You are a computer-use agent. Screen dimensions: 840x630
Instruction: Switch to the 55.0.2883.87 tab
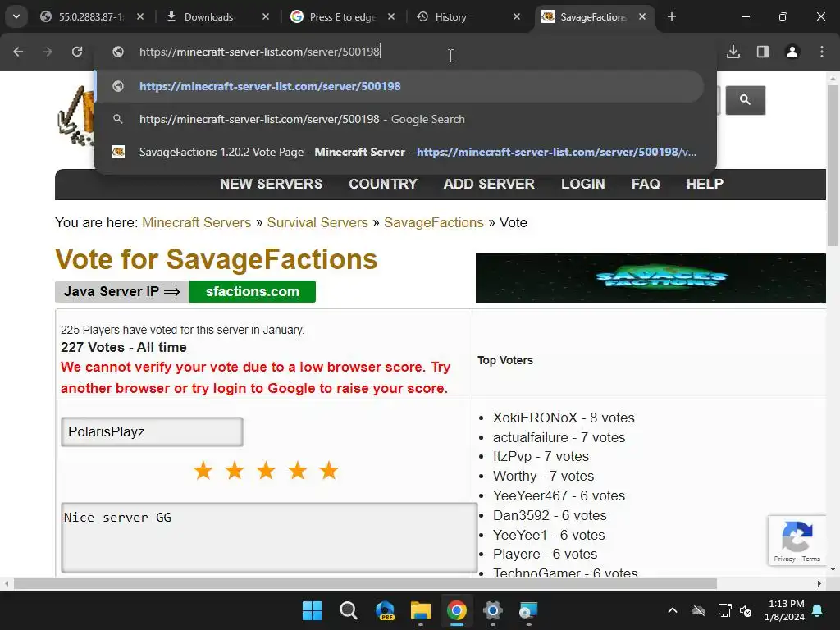(92, 17)
